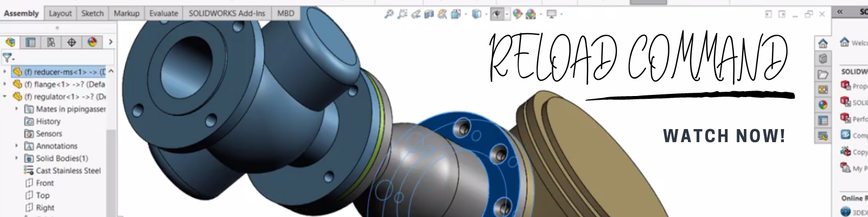Collapse the task pane double chevron

(840, 12)
